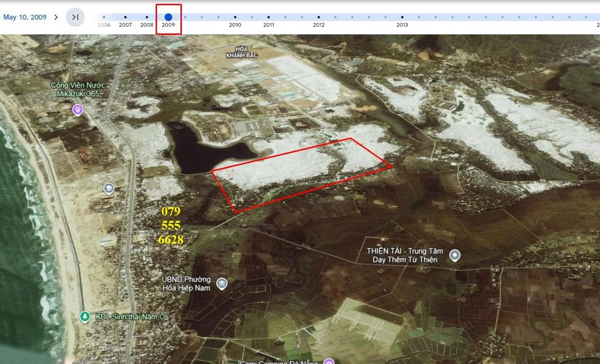
Task: Click the THIỆN TÀI - Trung Tâm Dạy Thêm label
Action: pos(404,255)
